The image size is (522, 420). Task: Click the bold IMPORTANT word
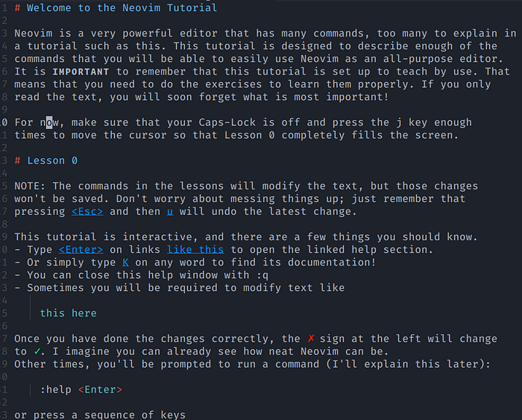[81, 72]
